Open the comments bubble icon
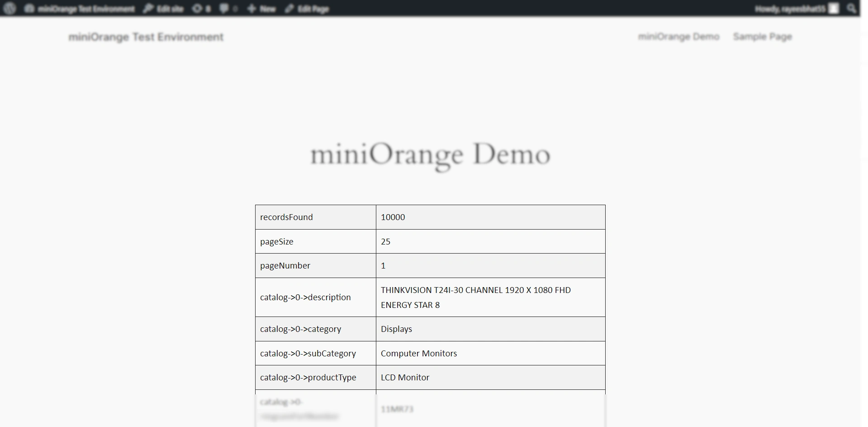The image size is (868, 427). click(228, 9)
